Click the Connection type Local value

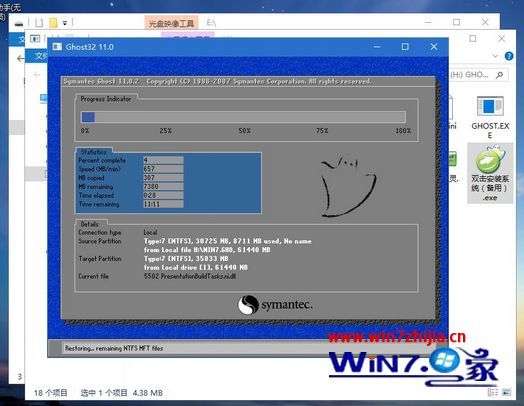coord(150,232)
